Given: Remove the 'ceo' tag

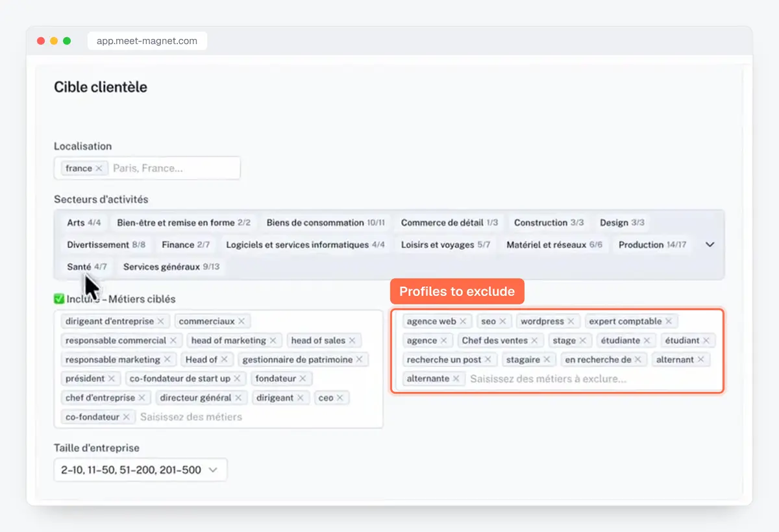Looking at the screenshot, I should tap(340, 398).
